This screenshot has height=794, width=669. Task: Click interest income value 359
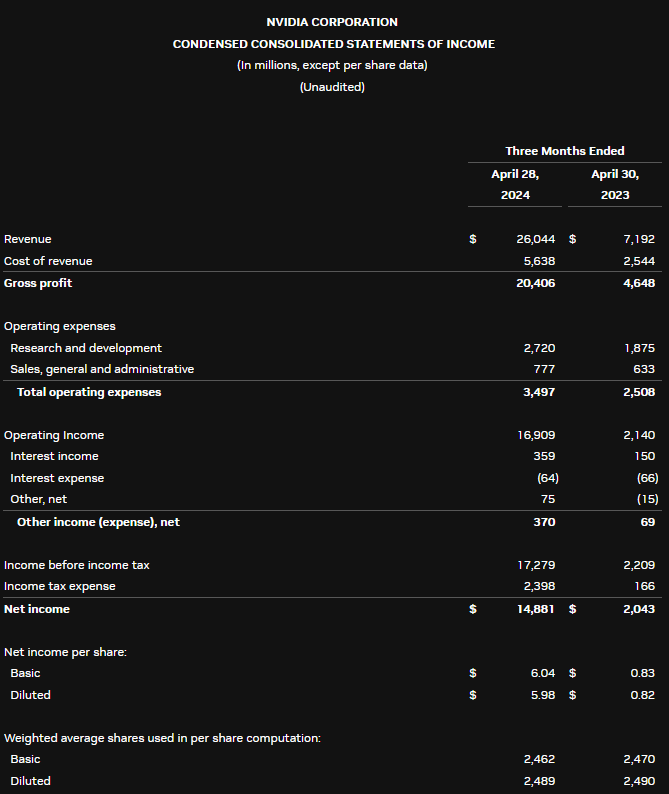click(544, 456)
